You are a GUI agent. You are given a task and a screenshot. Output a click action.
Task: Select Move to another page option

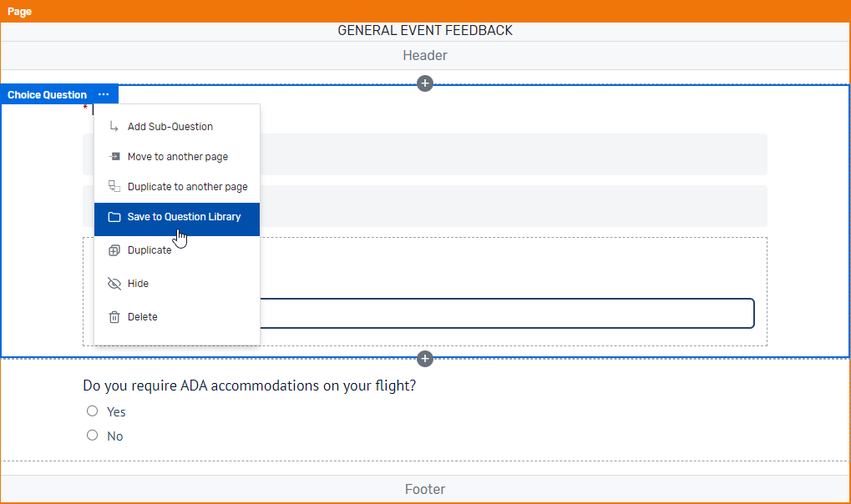coord(178,157)
